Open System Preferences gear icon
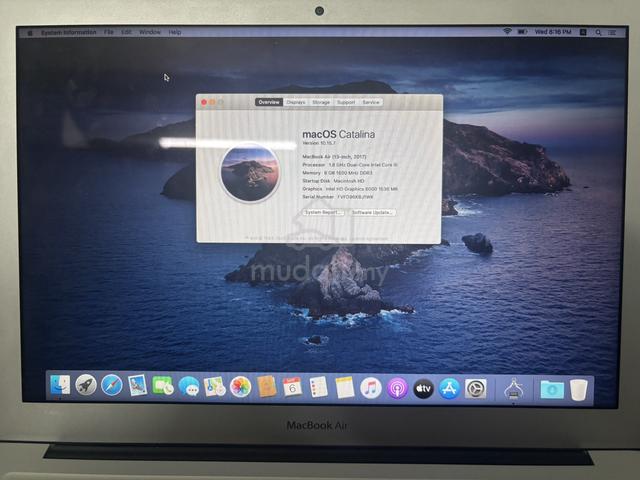The image size is (640, 480). tap(476, 389)
